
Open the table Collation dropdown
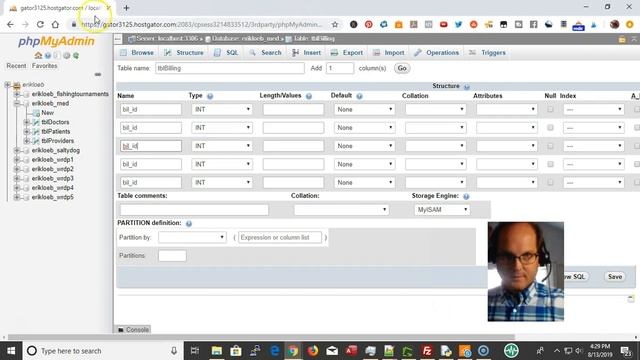point(341,210)
